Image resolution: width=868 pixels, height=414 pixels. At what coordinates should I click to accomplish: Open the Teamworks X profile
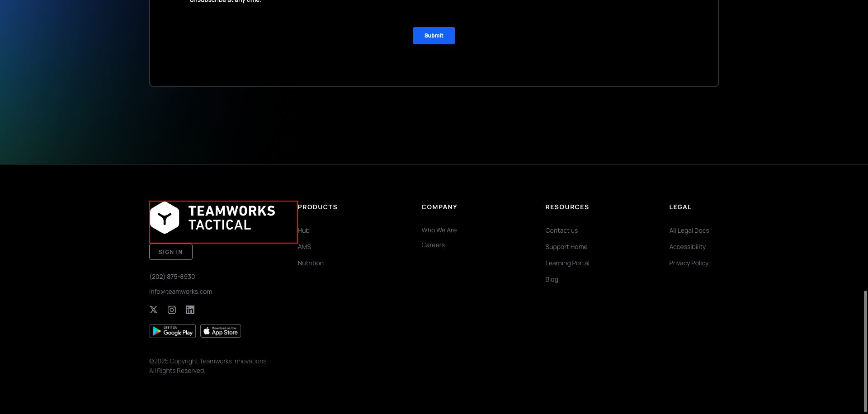click(x=153, y=310)
